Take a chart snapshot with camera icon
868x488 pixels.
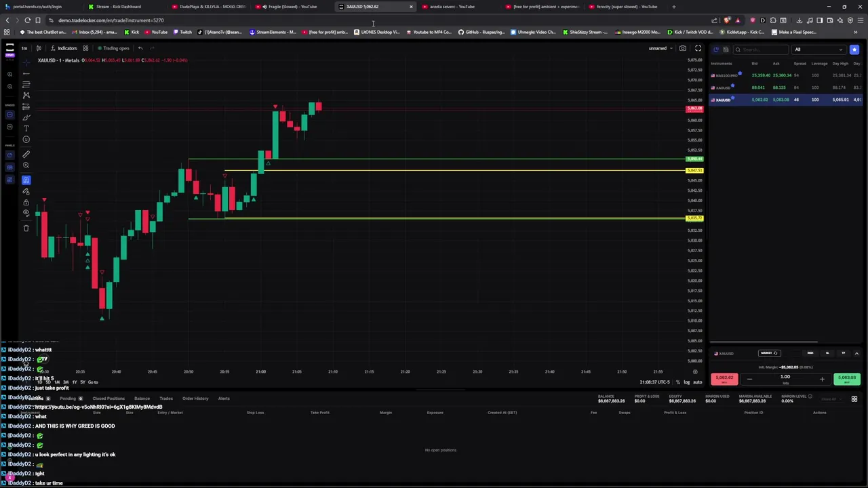(x=683, y=48)
